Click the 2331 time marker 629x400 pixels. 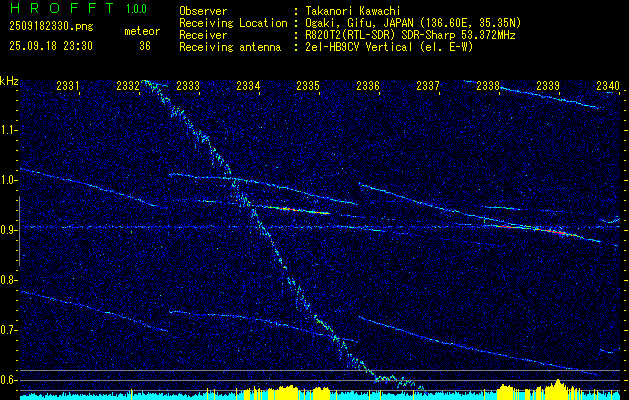click(67, 85)
